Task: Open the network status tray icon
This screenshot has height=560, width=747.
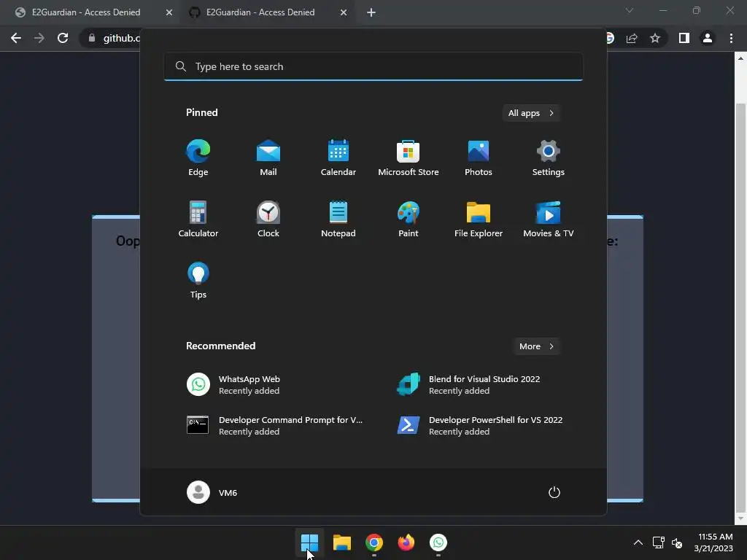Action: 659,542
